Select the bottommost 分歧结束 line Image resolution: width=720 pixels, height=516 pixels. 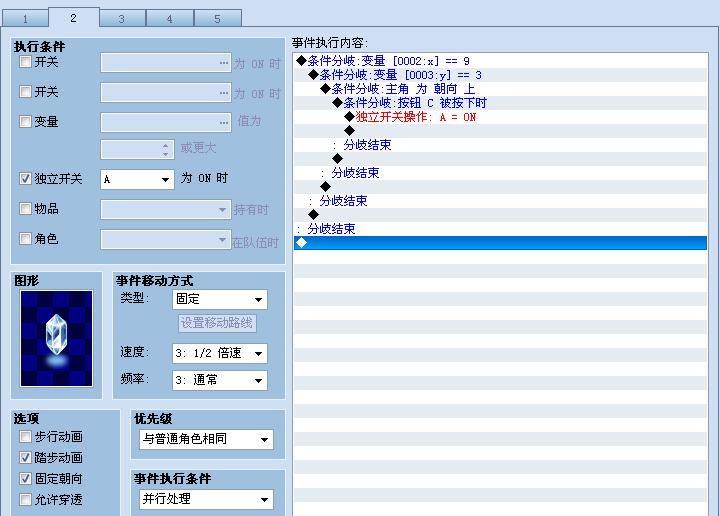(x=500, y=229)
